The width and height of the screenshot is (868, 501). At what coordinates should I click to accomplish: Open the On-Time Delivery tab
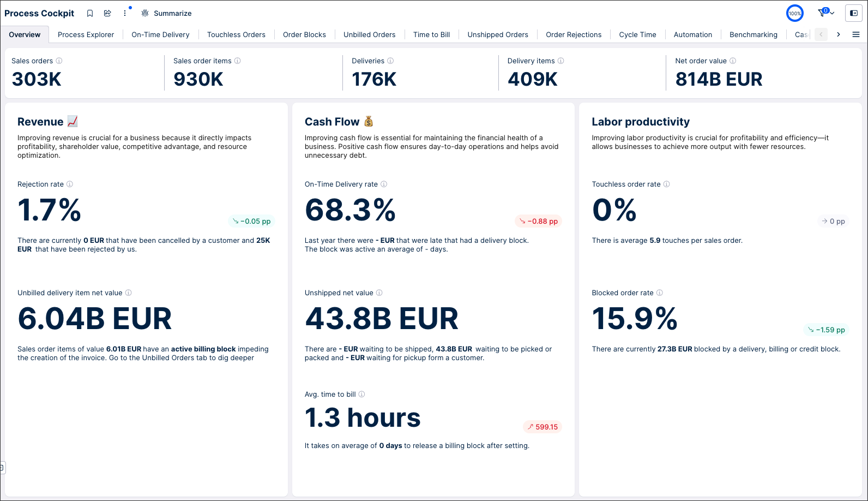pyautogui.click(x=160, y=34)
